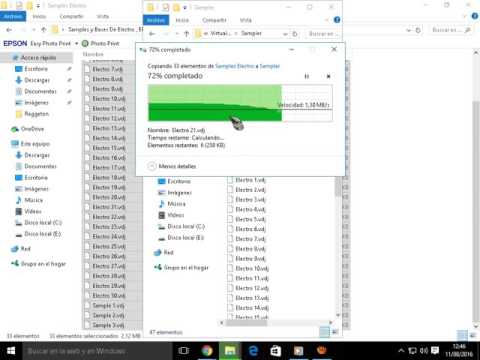Launch Google Chrome from taskbar

(x=207, y=351)
